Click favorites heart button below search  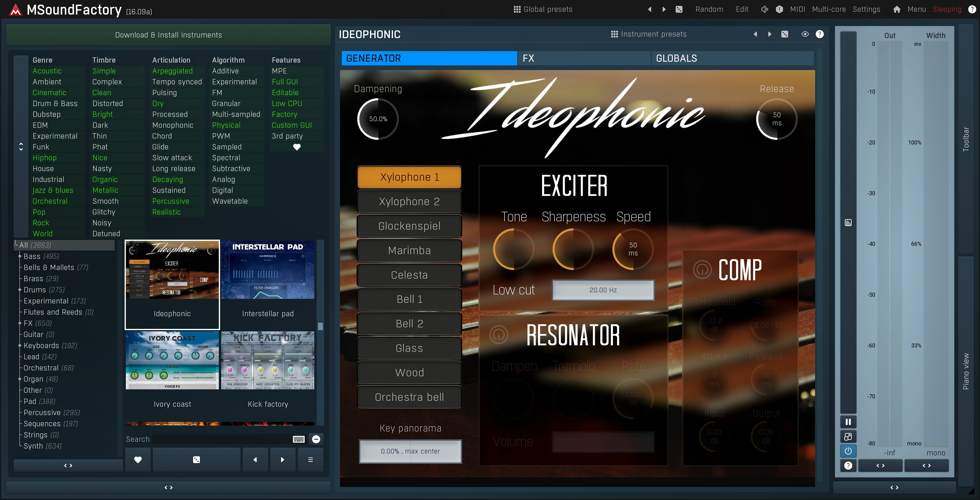(138, 459)
